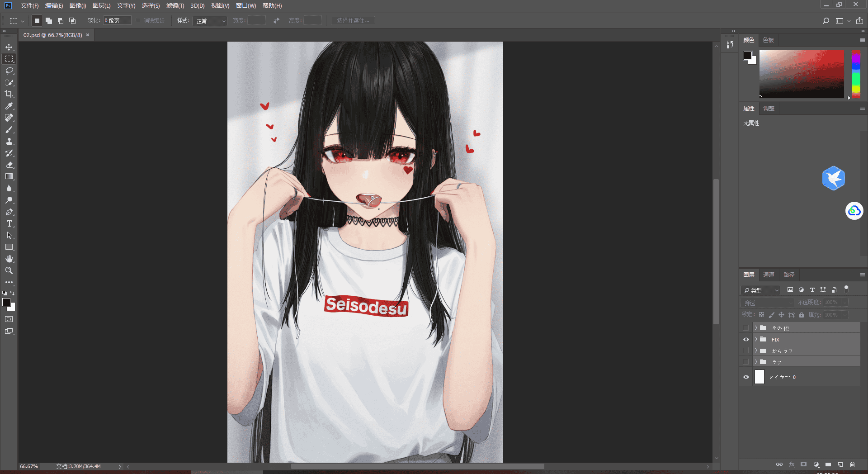The height and width of the screenshot is (474, 868).
Task: Select the Gradient tool
Action: pyautogui.click(x=9, y=176)
